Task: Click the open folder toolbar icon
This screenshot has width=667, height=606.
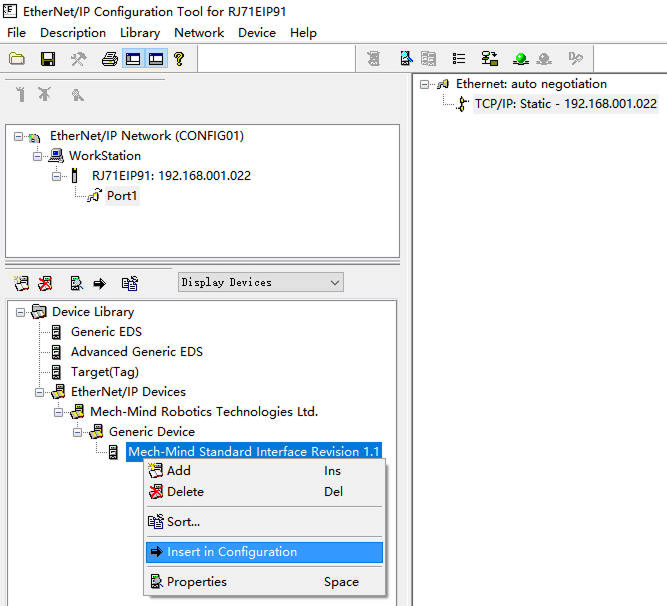Action: coord(17,59)
